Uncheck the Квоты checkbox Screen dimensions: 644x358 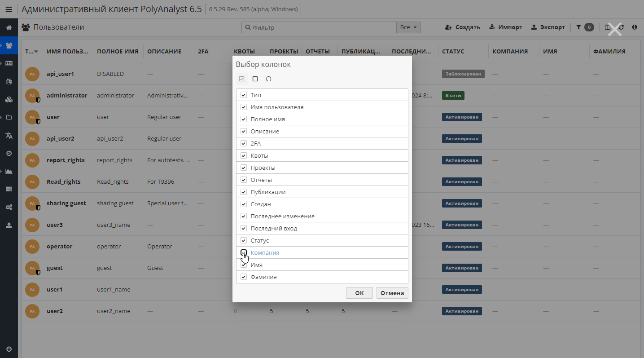click(244, 155)
